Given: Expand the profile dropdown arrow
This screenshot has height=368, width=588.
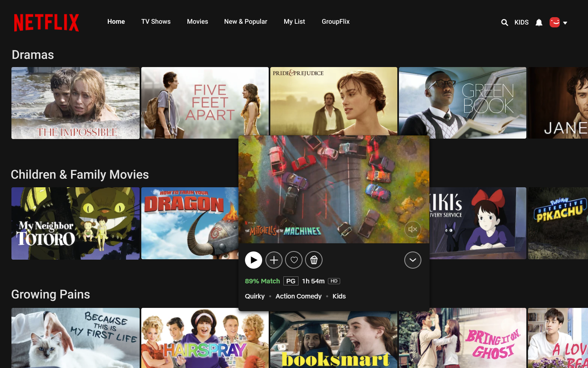Looking at the screenshot, I should (565, 23).
